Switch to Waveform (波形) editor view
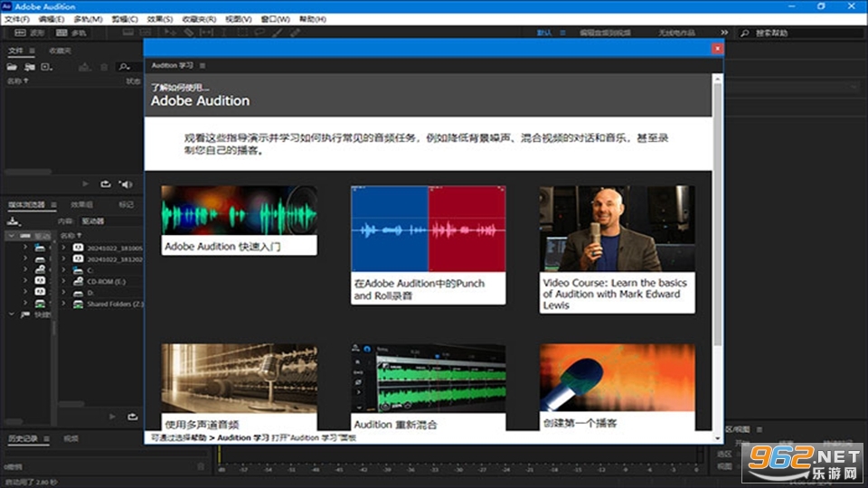 [x=29, y=33]
